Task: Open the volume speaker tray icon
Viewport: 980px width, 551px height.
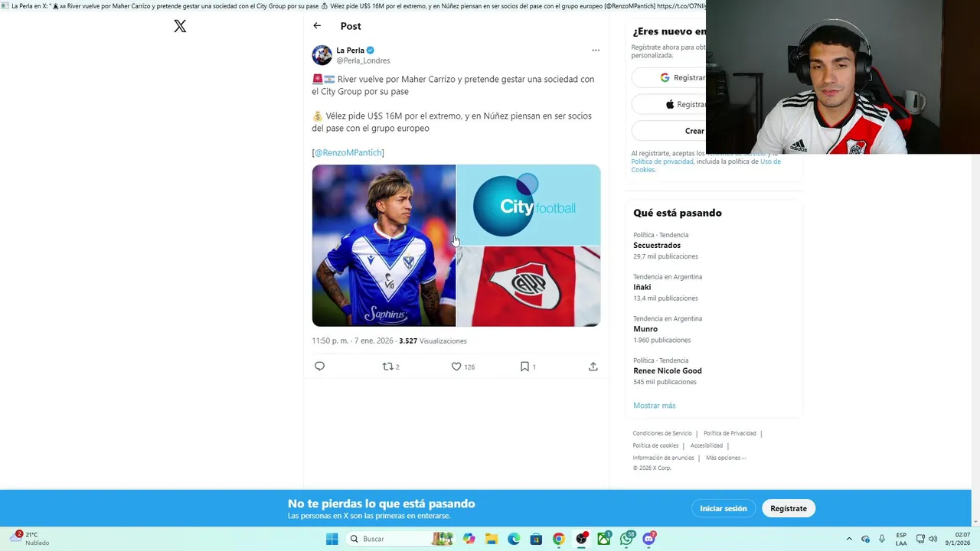Action: pyautogui.click(x=933, y=539)
